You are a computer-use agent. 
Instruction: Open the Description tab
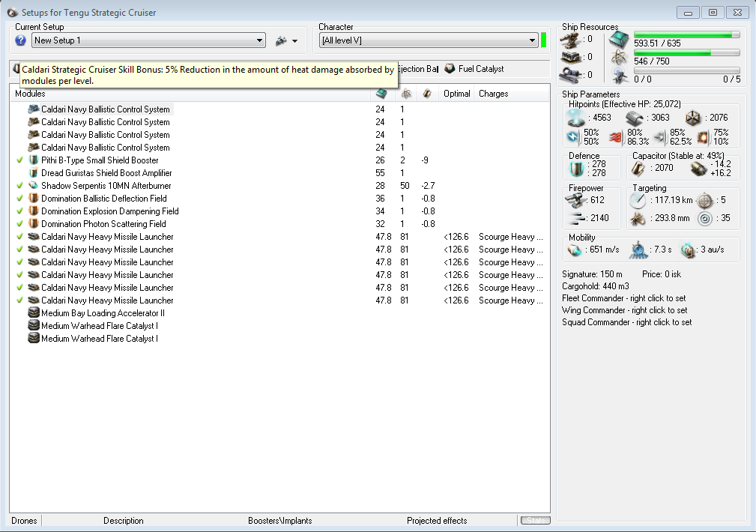pos(124,521)
